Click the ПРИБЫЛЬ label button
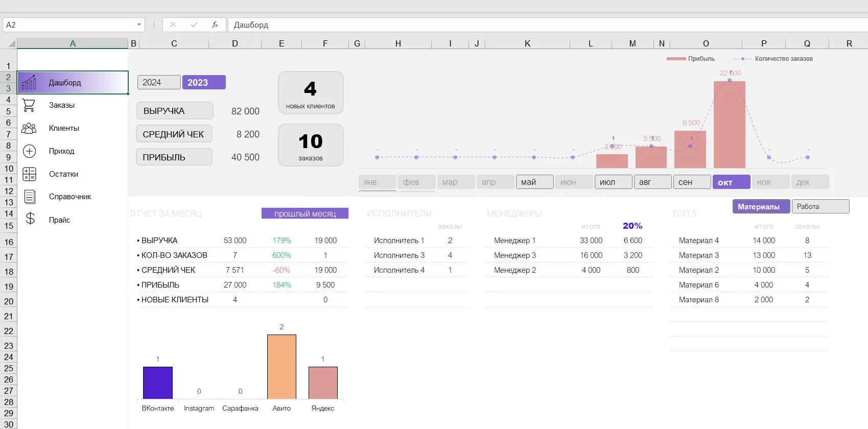The image size is (868, 429). [174, 157]
